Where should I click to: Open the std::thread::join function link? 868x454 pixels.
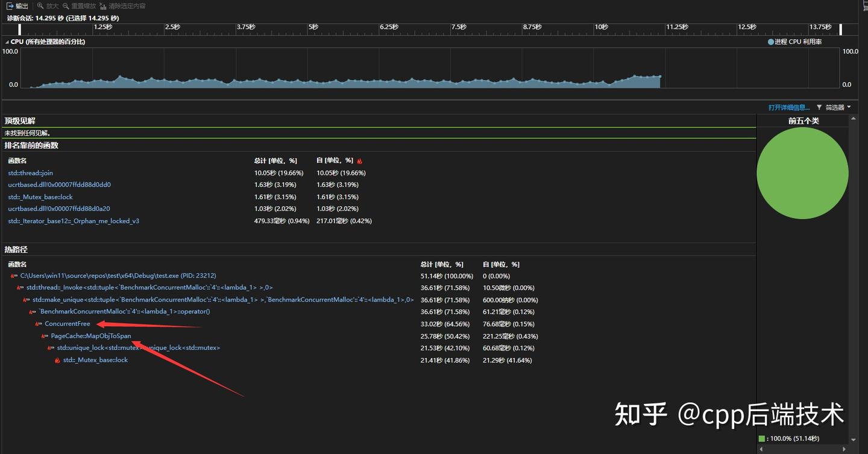point(30,172)
